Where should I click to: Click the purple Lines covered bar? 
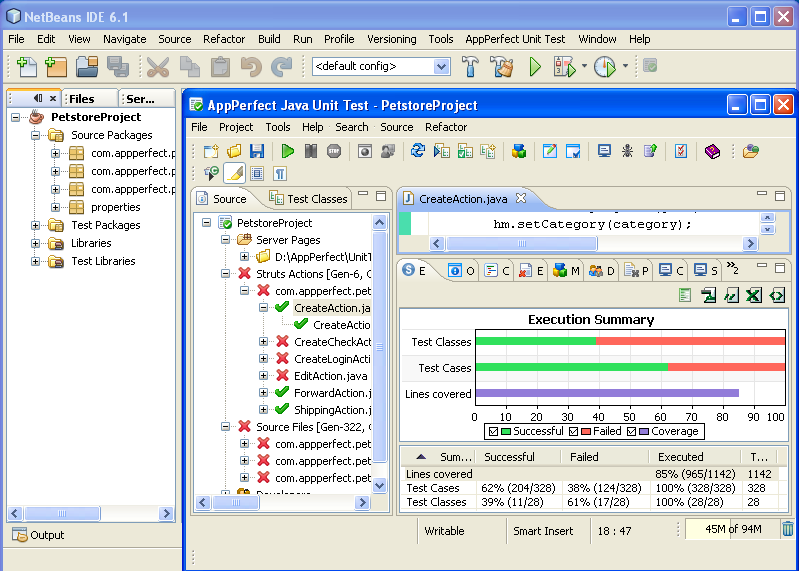[607, 393]
